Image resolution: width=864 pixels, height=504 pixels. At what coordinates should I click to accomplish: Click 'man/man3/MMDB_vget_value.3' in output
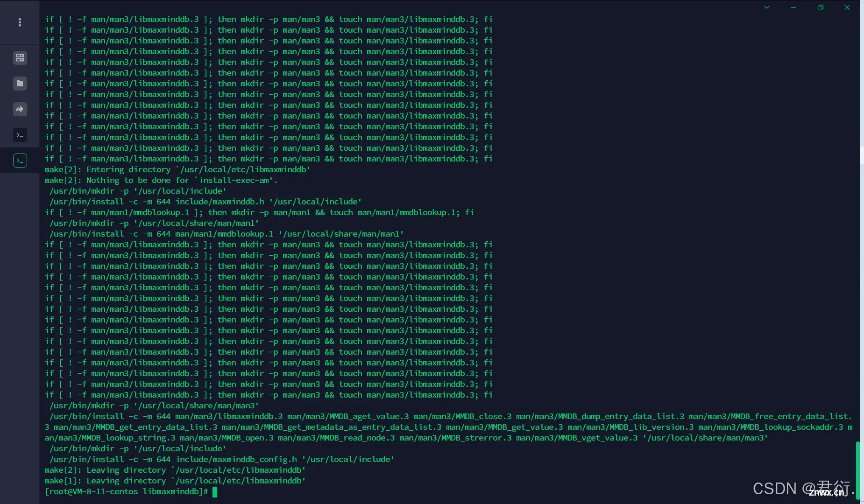(577, 438)
